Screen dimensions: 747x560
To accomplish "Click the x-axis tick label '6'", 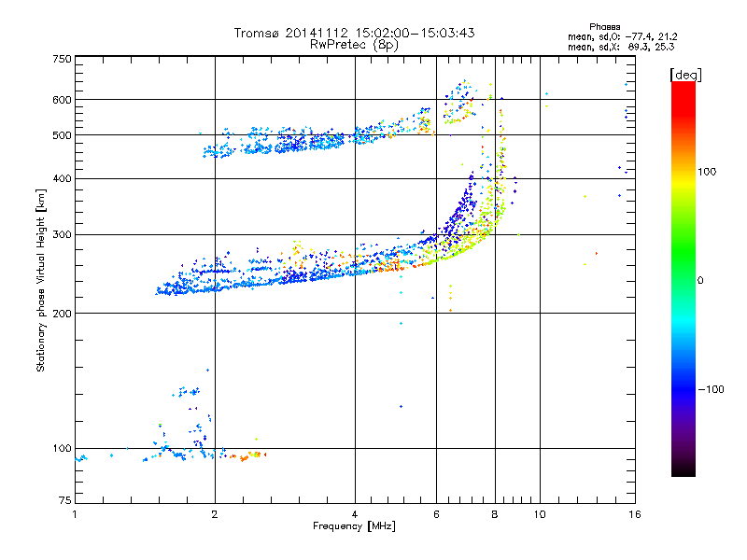I will point(436,514).
